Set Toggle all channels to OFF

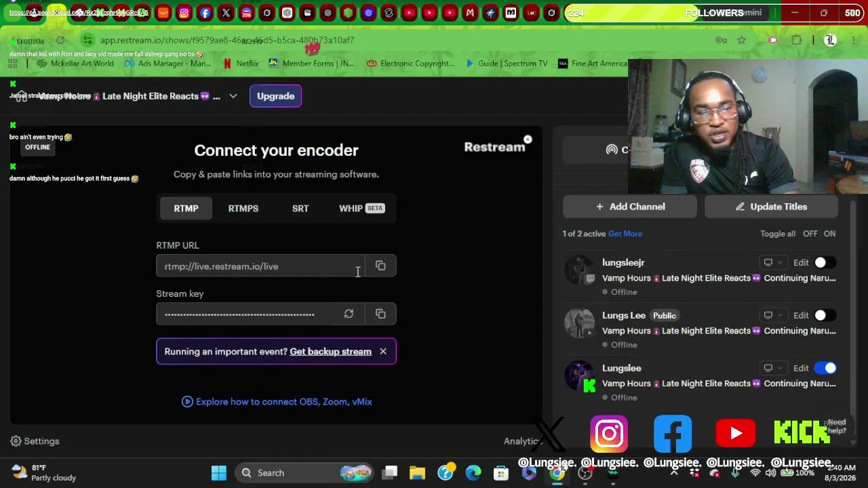point(810,233)
